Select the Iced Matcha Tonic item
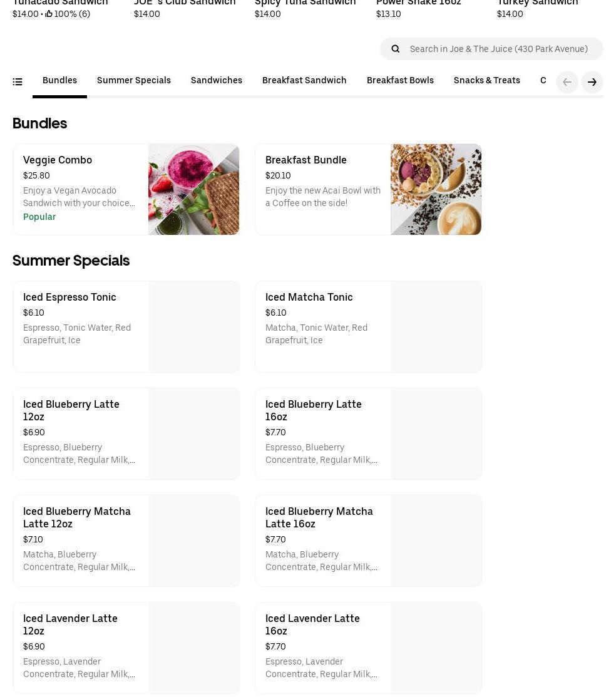 click(x=368, y=326)
